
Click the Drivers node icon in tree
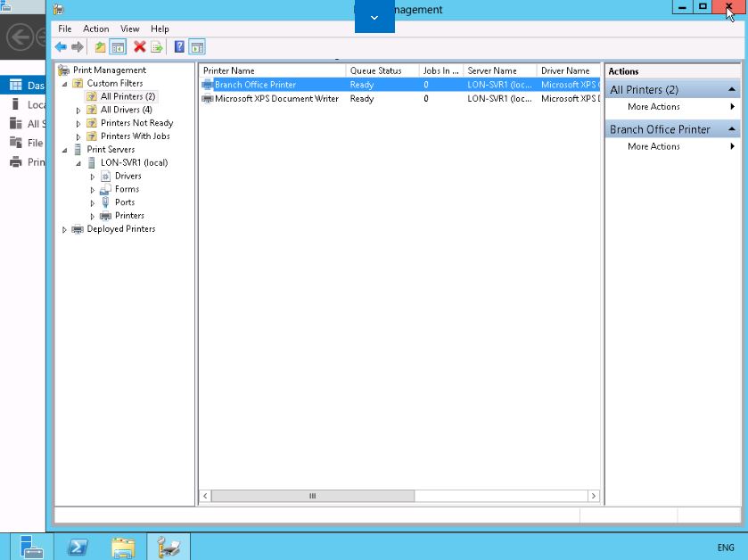click(x=105, y=176)
